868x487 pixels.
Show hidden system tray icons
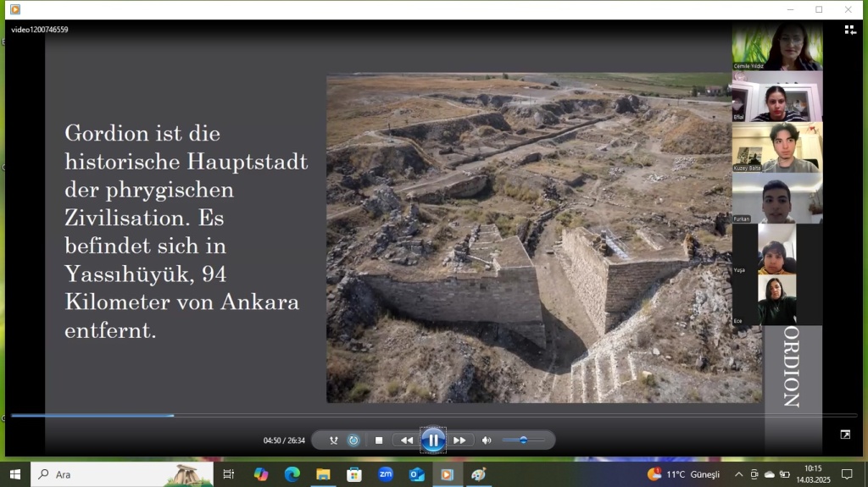pyautogui.click(x=738, y=474)
